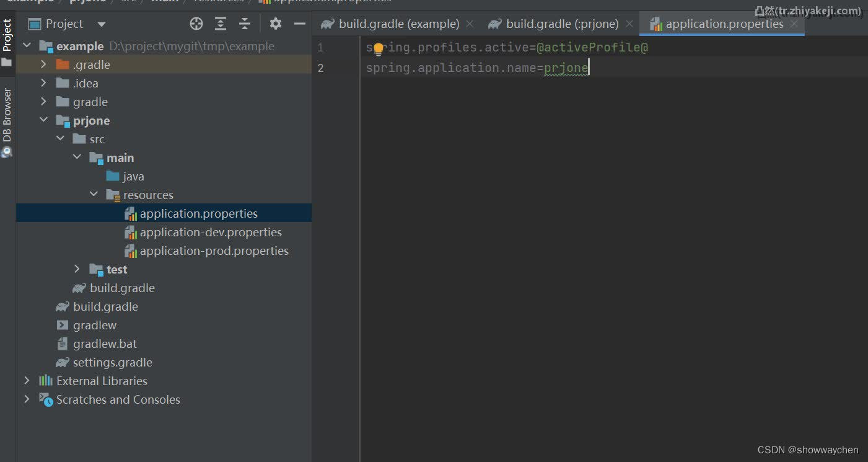
Task: Expand External Libraries node
Action: (x=27, y=381)
